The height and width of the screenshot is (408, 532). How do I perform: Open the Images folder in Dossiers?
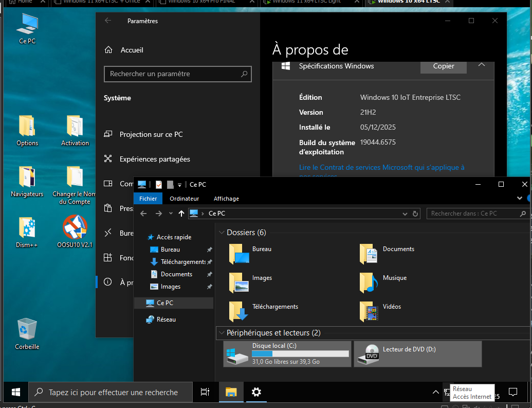(250, 282)
